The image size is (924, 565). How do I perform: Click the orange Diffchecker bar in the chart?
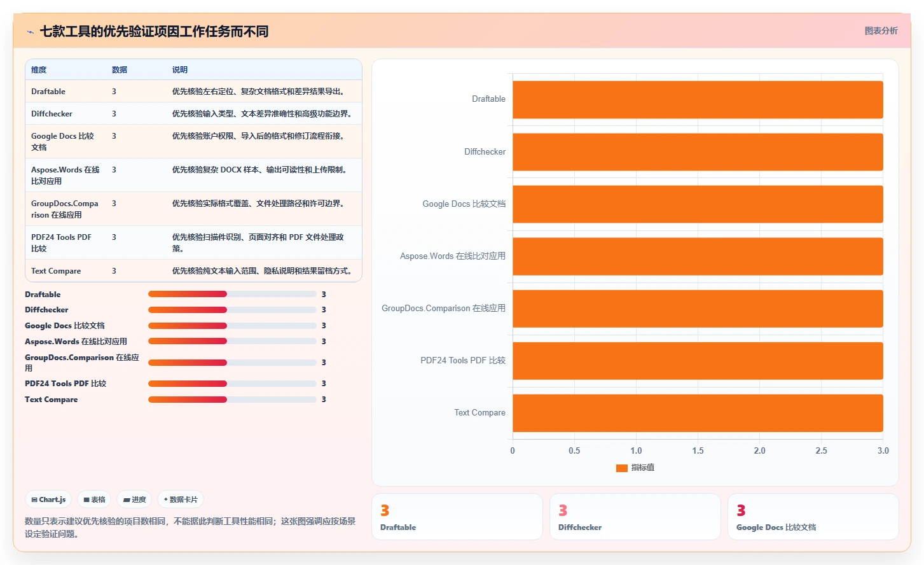tap(698, 152)
